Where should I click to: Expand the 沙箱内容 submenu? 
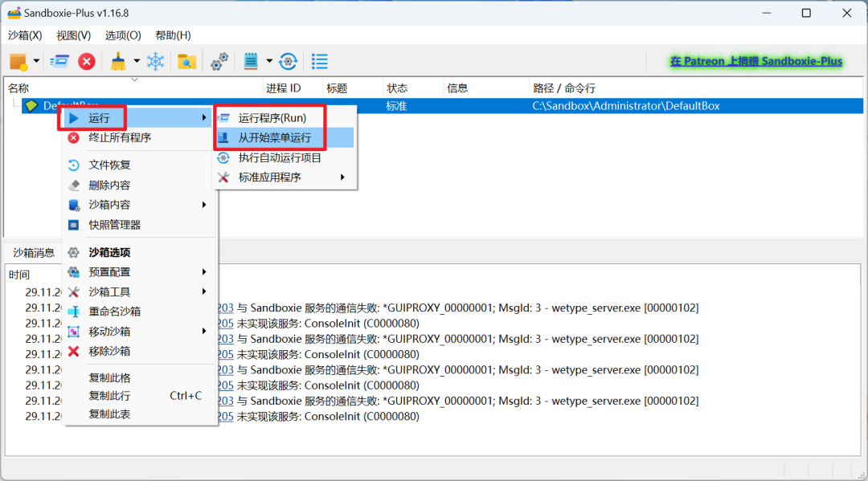(138, 205)
